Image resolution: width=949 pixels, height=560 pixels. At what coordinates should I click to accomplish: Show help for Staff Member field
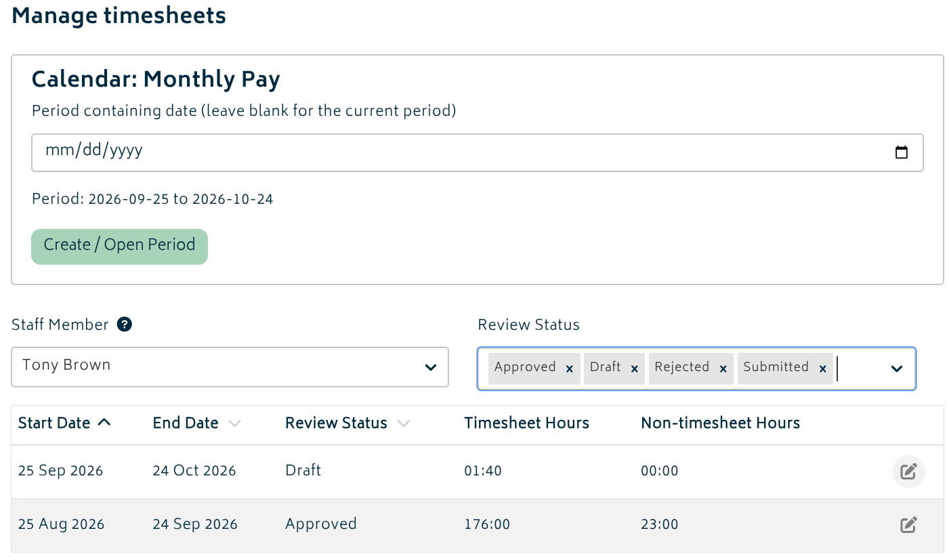(124, 324)
